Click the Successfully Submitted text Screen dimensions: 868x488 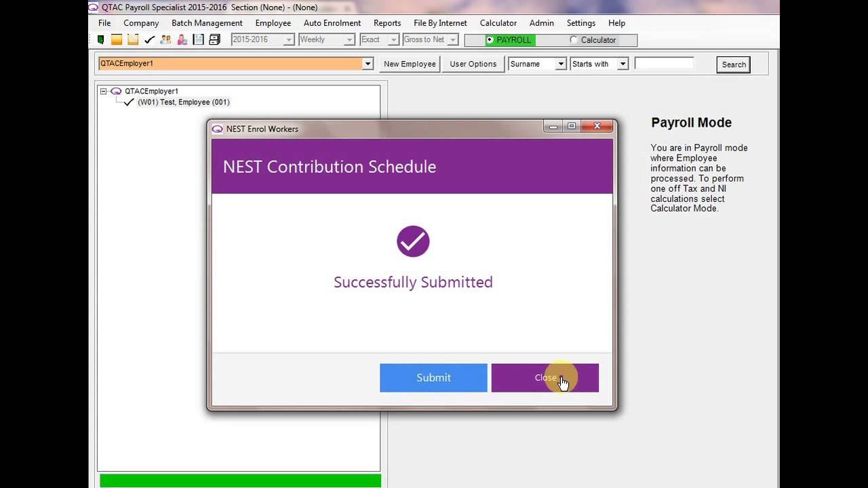point(413,282)
